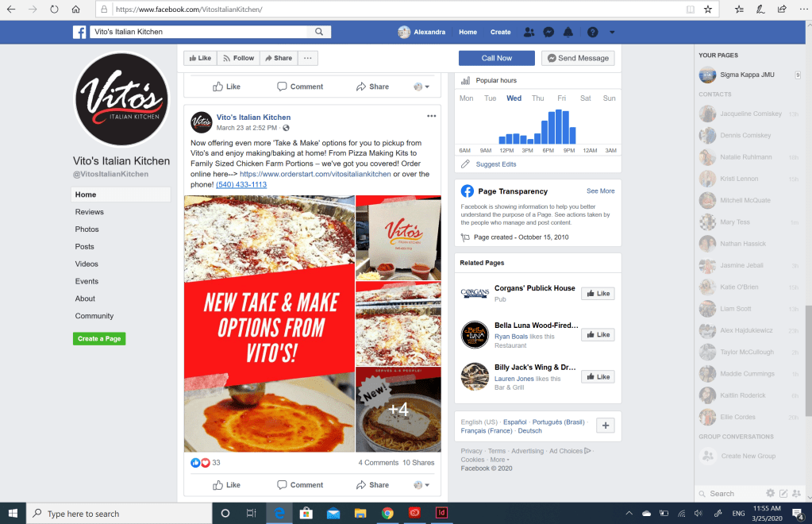This screenshot has width=812, height=524.
Task: Click Create in the top bar
Action: [500, 32]
